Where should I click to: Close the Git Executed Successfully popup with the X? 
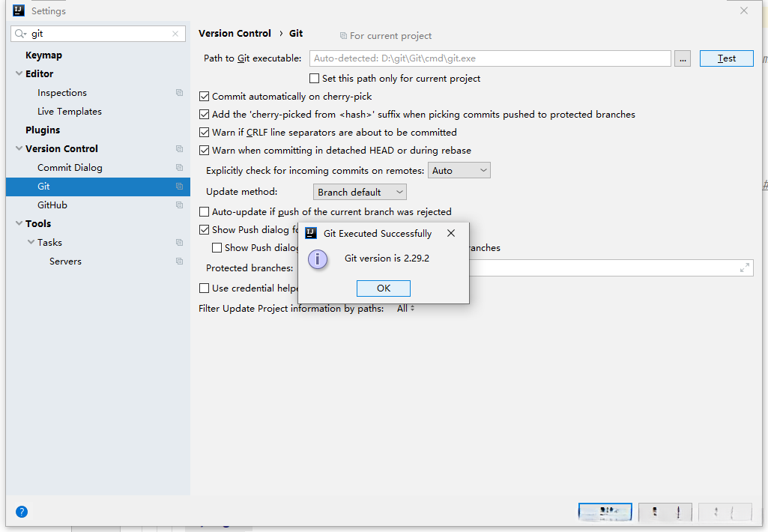[x=451, y=233]
